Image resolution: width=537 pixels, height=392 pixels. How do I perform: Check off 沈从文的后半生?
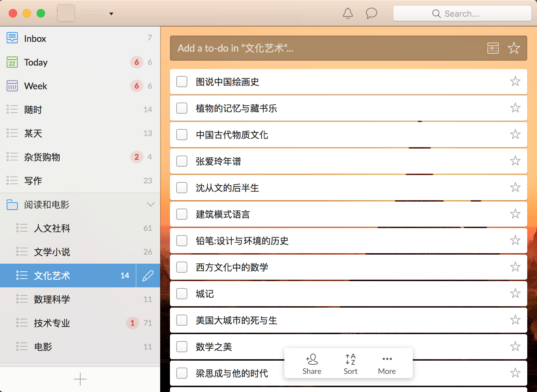182,188
